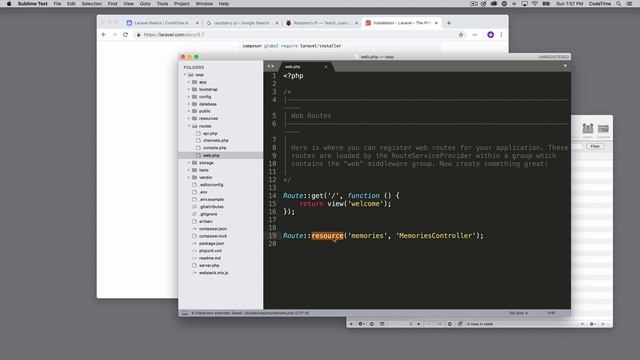The image size is (640, 360).
Task: Open the Goto menu
Action: [145, 4]
